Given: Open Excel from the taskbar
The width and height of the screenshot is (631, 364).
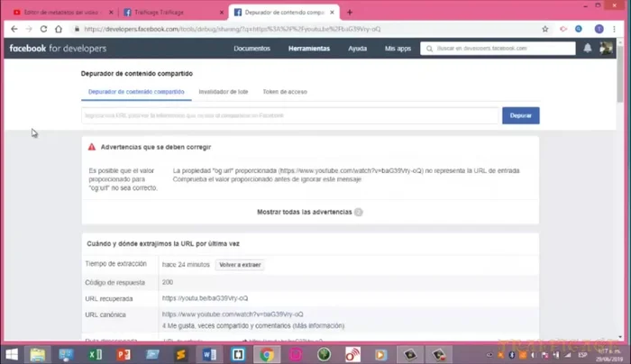Looking at the screenshot, I should coord(95,354).
